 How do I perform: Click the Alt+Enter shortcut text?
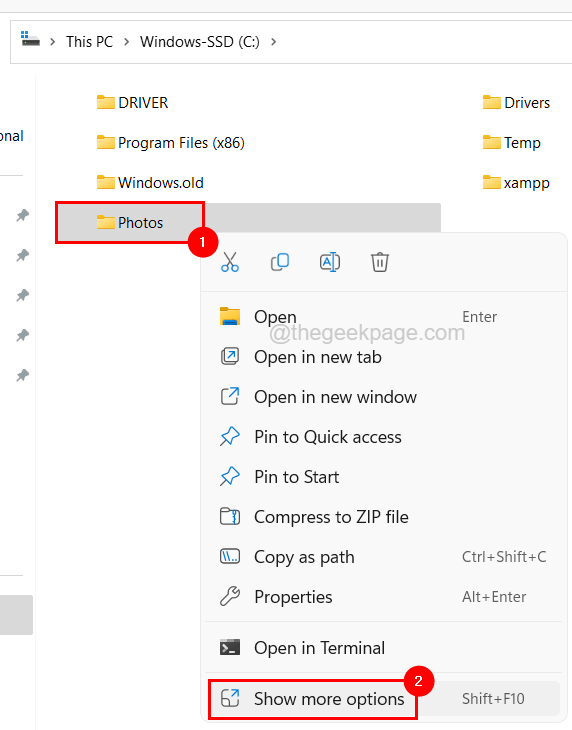pyautogui.click(x=494, y=597)
